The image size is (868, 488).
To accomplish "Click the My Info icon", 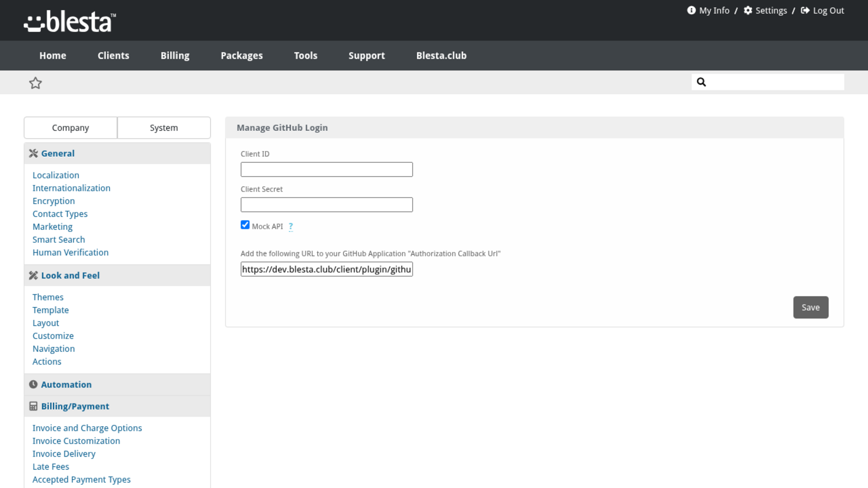I will [x=691, y=10].
